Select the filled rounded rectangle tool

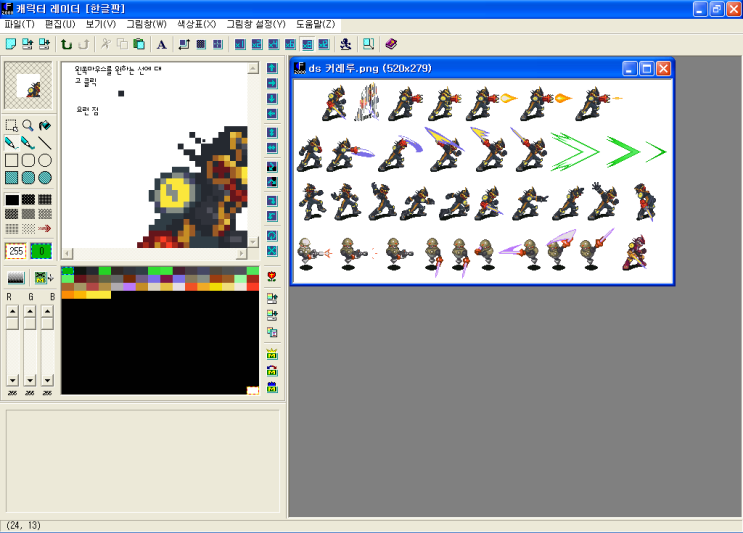[28, 178]
